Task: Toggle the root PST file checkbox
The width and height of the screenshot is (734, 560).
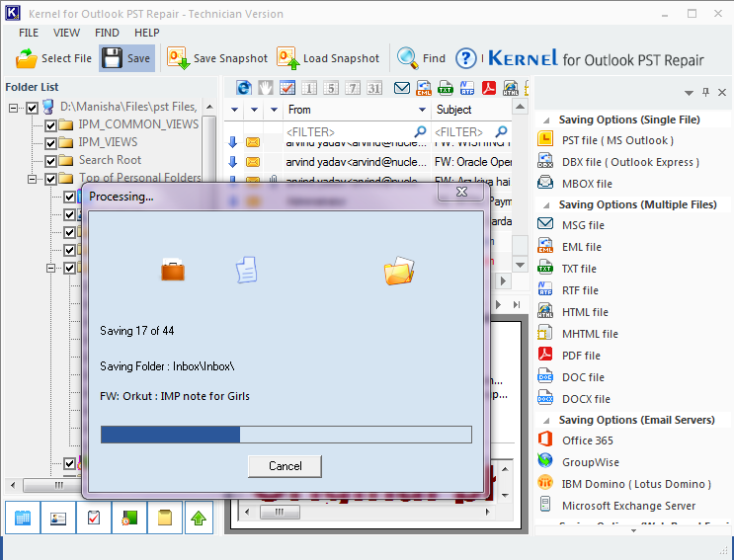Action: coord(32,108)
